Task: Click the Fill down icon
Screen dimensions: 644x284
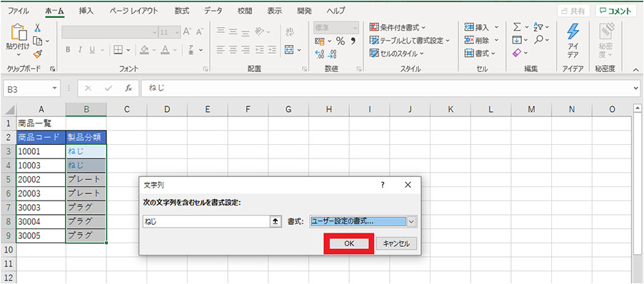Action: click(517, 40)
